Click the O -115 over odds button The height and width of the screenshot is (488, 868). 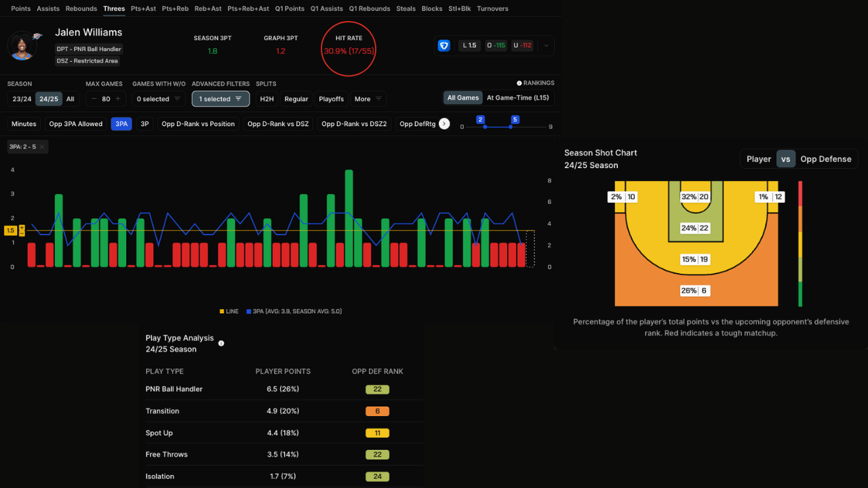pos(496,45)
